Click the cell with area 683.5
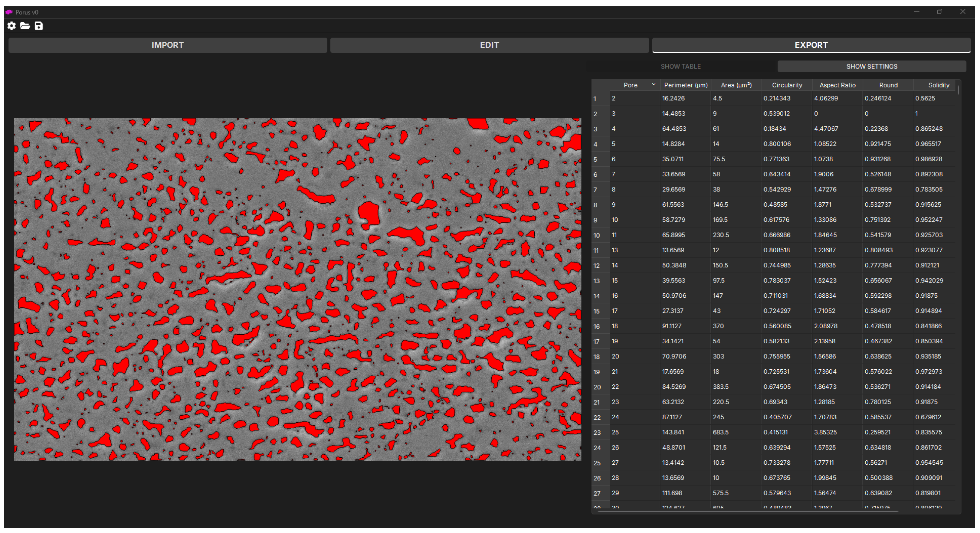This screenshot has height=533, width=980. point(720,432)
